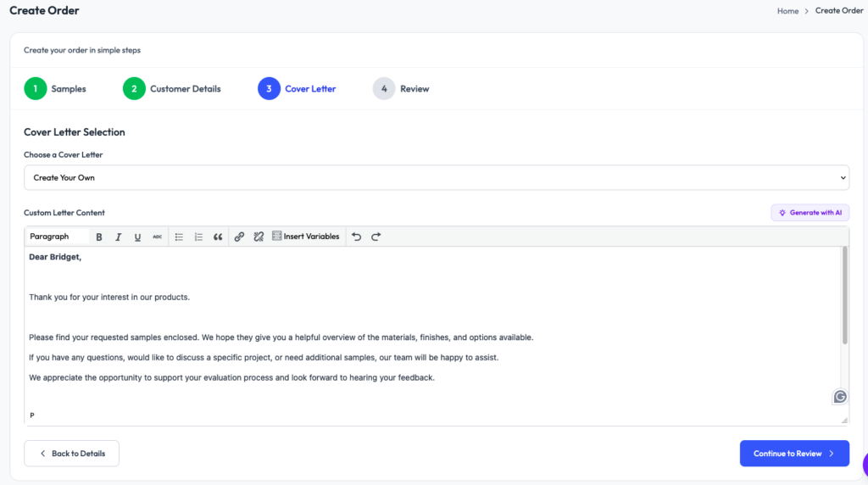Click the remove link icon
Viewport: 868px width, 485px height.
[259, 237]
